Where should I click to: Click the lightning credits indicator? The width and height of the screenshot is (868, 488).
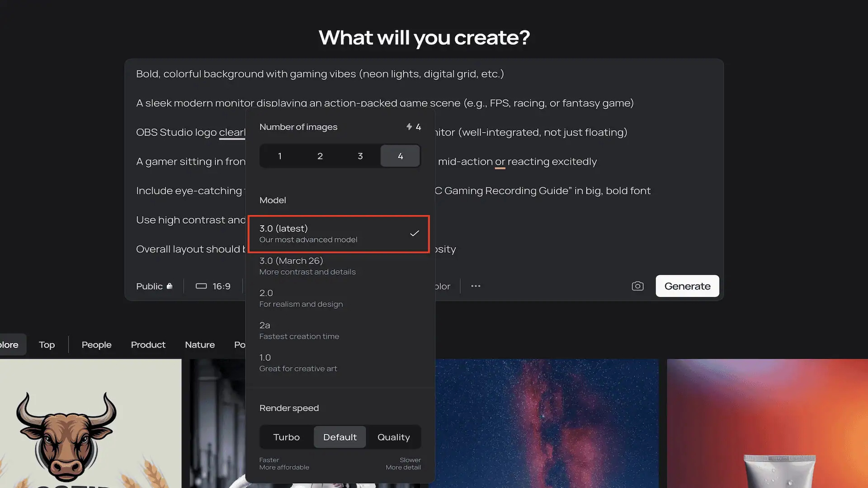click(413, 127)
